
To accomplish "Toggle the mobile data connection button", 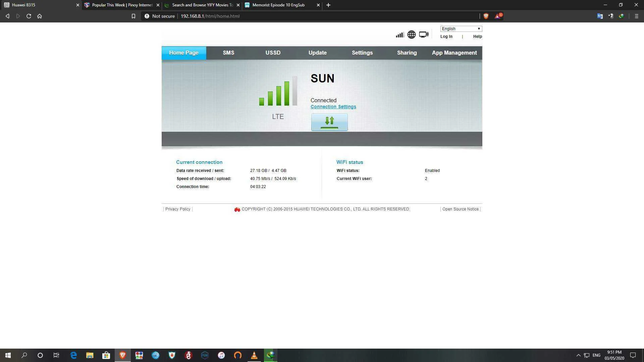I will [x=329, y=122].
